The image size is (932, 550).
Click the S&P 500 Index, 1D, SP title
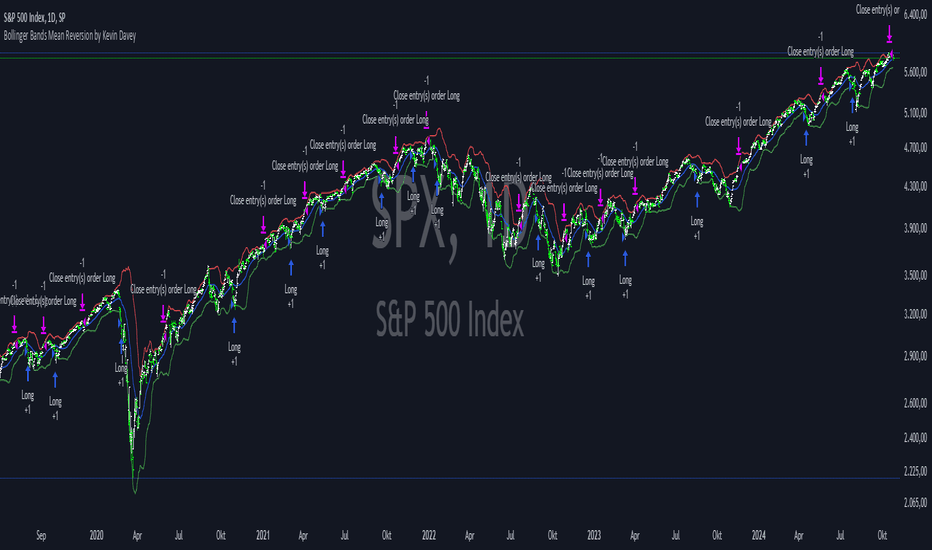(34, 17)
